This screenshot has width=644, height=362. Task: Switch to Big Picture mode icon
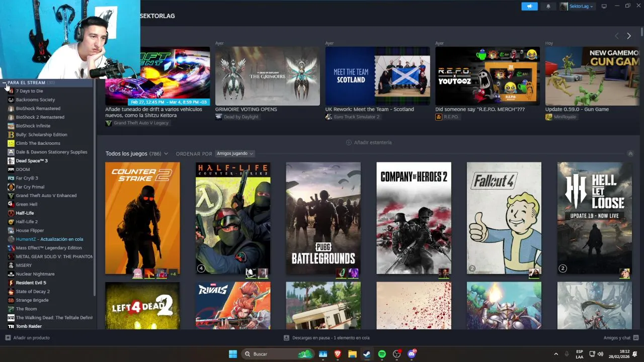point(604,6)
